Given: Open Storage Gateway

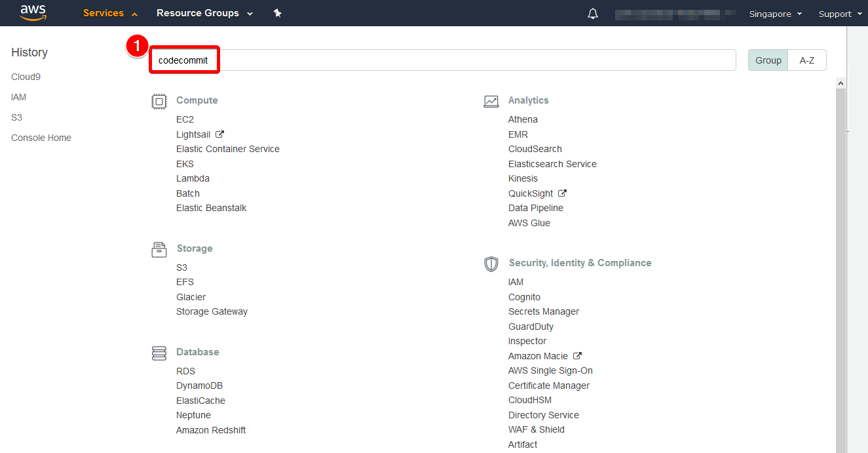Looking at the screenshot, I should pos(212,311).
